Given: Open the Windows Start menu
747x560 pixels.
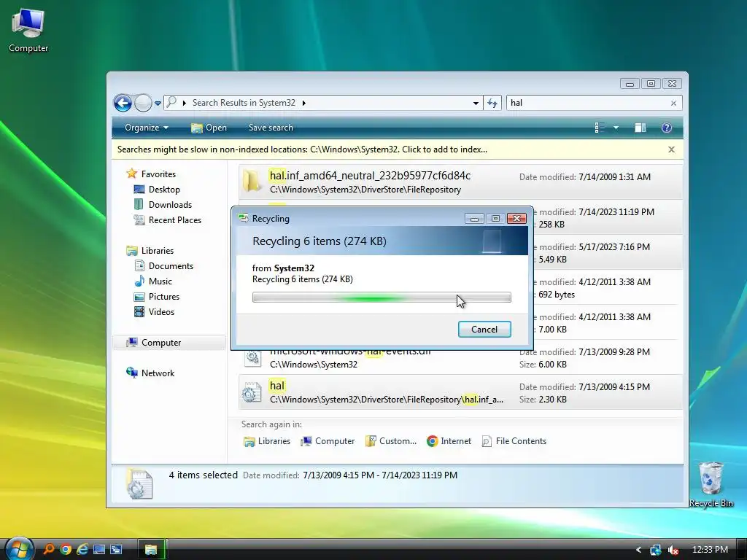Looking at the screenshot, I should [19, 548].
